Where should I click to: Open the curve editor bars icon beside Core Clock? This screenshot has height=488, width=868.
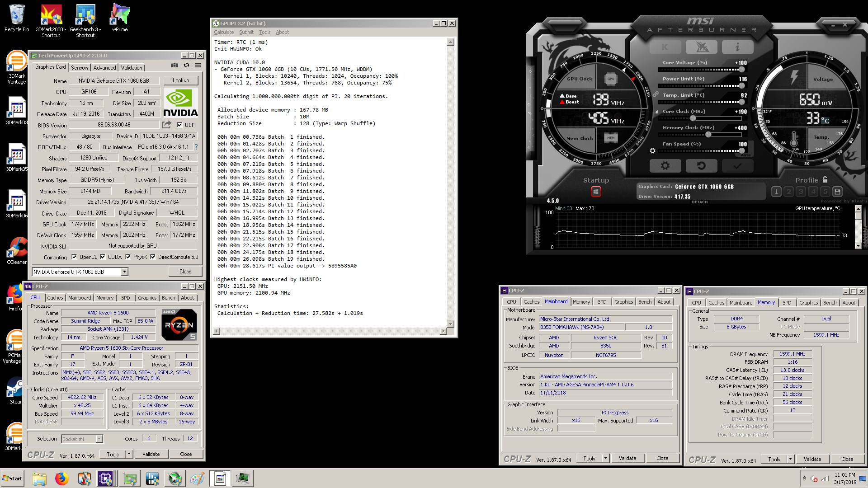pos(656,112)
